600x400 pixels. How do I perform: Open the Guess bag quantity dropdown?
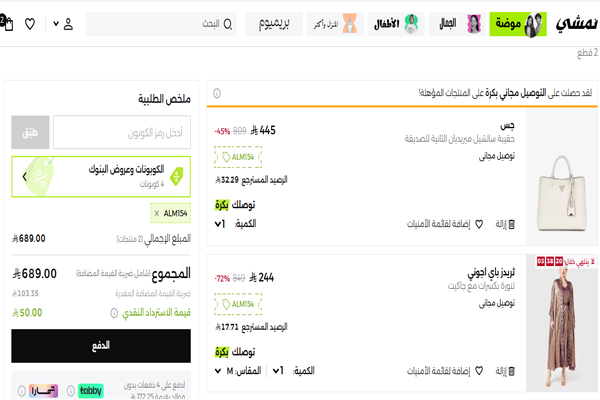point(220,224)
